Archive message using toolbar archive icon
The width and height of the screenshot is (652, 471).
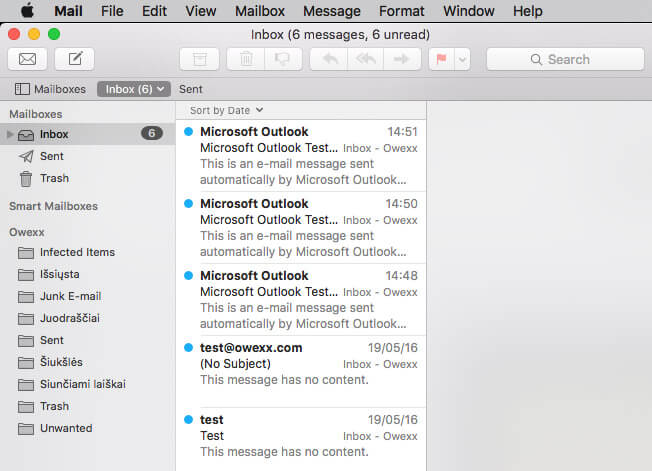[x=200, y=59]
